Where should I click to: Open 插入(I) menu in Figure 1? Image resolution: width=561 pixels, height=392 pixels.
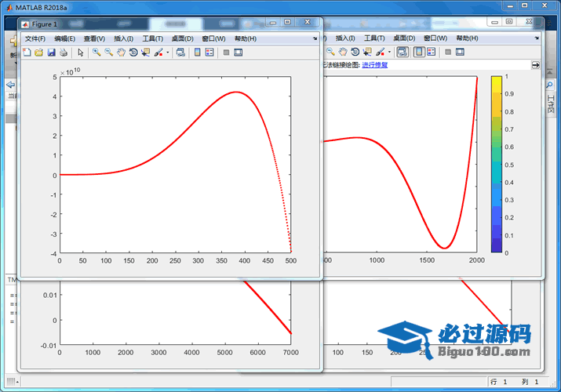click(x=124, y=38)
